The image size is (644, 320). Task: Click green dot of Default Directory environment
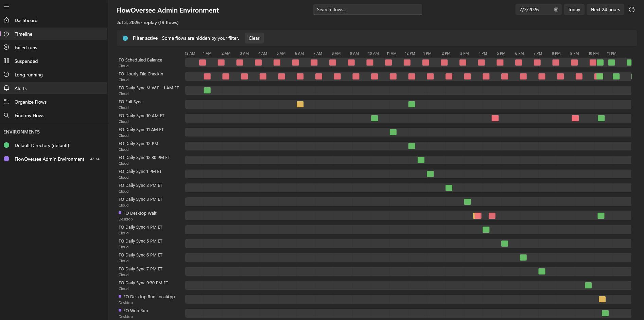click(x=6, y=145)
